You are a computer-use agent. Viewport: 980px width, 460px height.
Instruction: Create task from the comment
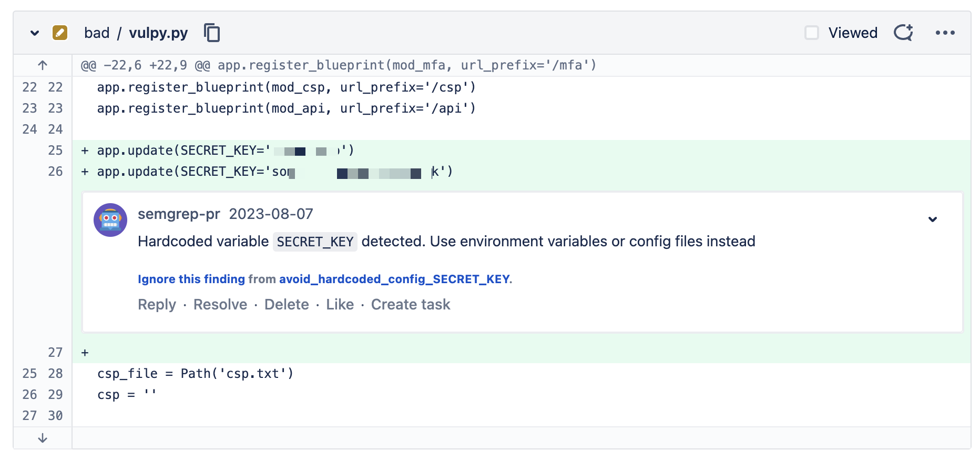coord(411,304)
